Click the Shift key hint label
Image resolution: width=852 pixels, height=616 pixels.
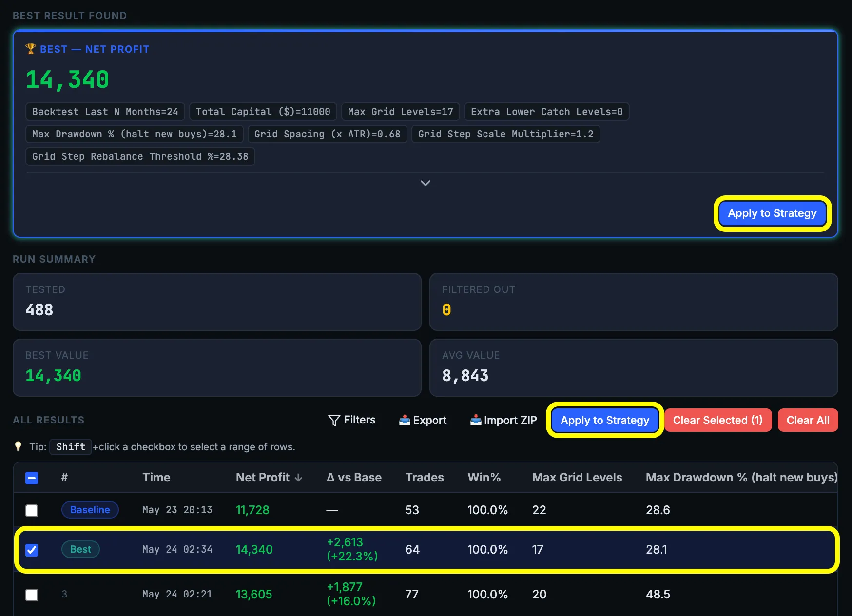pos(71,447)
